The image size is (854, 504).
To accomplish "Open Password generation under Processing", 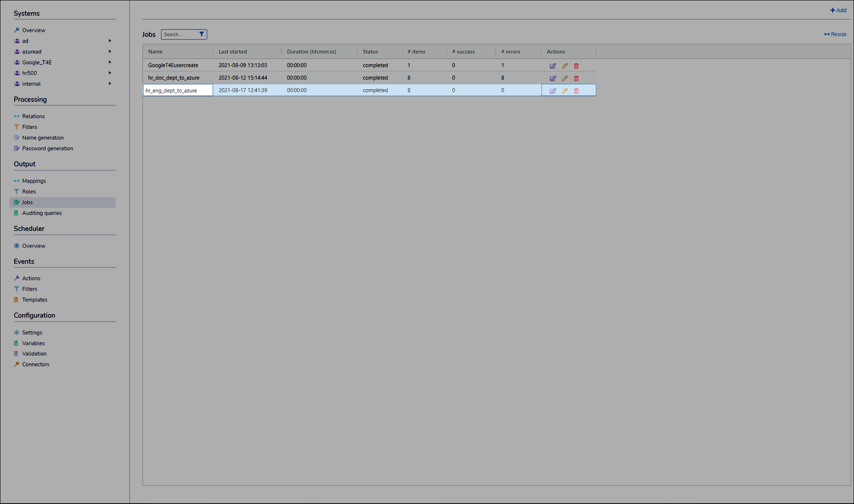I will (47, 149).
